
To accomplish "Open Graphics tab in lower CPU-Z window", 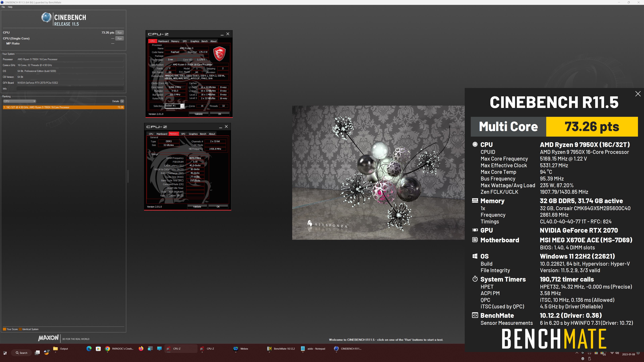I will coord(193,134).
